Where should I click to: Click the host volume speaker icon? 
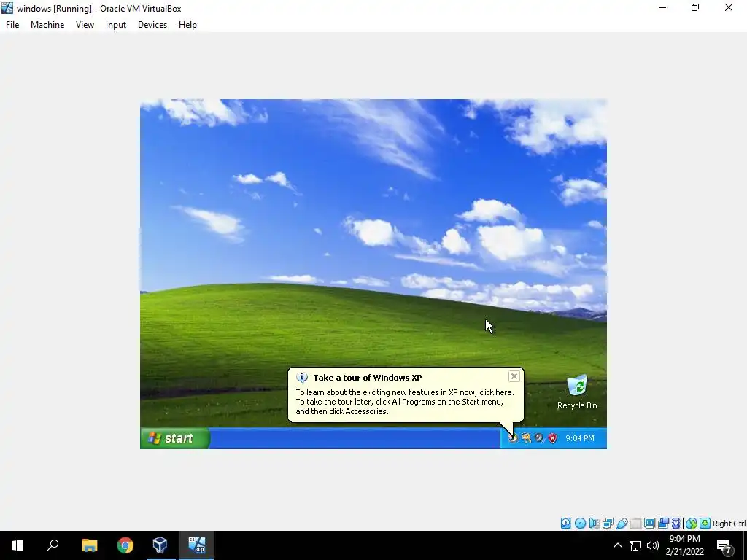click(x=653, y=545)
